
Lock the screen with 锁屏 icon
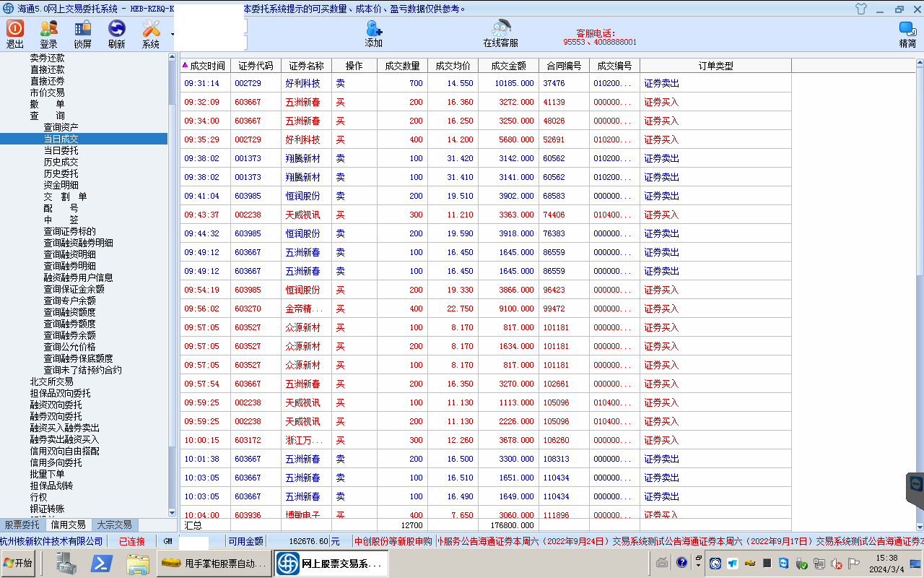coord(83,33)
